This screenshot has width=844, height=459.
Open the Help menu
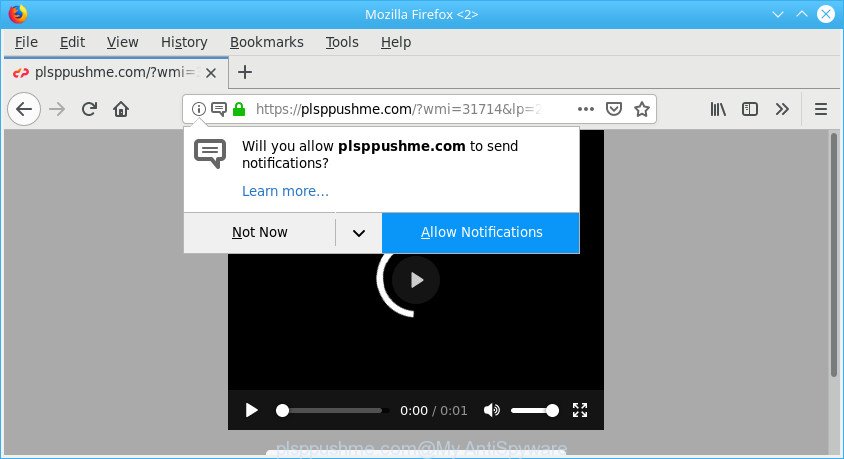point(396,42)
